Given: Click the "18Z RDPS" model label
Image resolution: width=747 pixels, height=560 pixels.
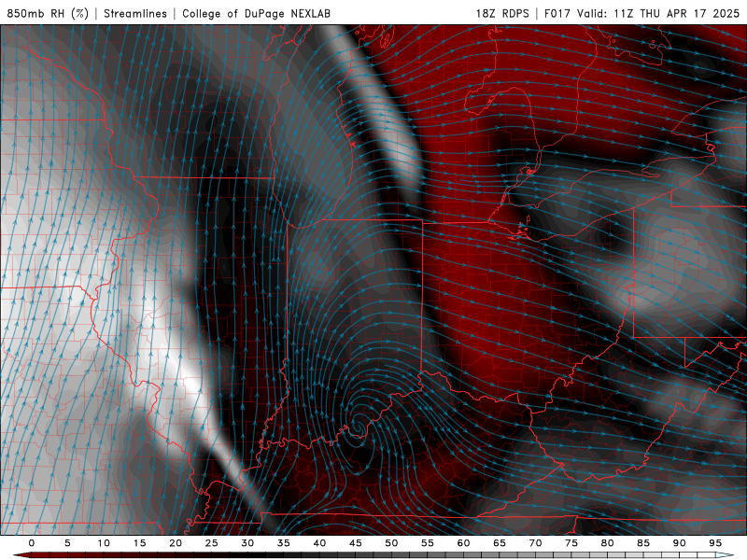Looking at the screenshot, I should click(502, 13).
